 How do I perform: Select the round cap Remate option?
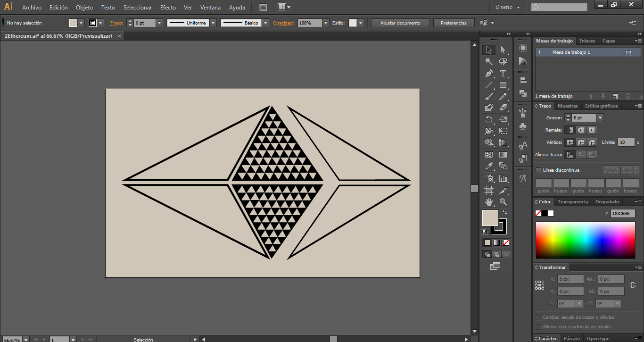pos(581,130)
